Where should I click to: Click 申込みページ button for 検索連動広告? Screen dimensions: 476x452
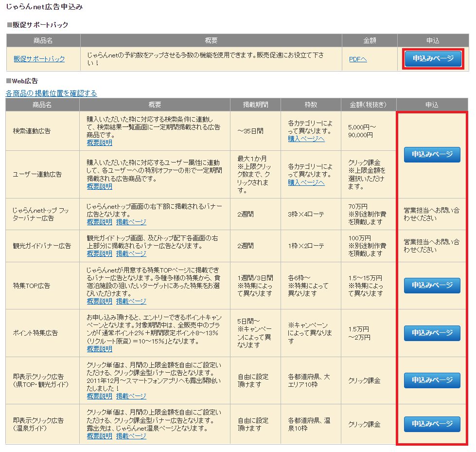coord(432,154)
